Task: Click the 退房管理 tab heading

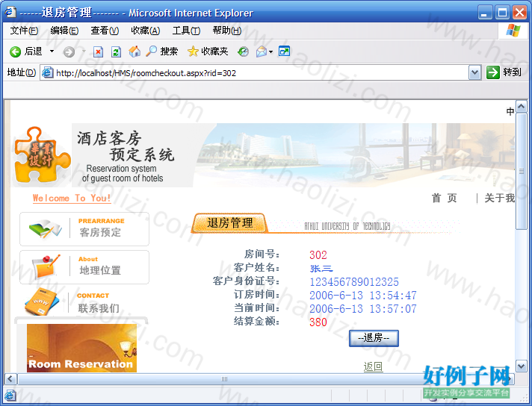Action: (x=229, y=223)
